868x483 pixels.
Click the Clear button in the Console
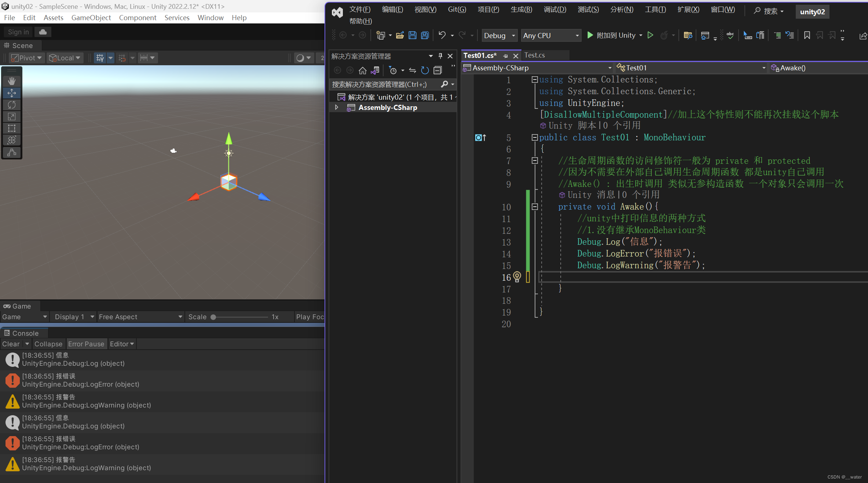(11, 344)
